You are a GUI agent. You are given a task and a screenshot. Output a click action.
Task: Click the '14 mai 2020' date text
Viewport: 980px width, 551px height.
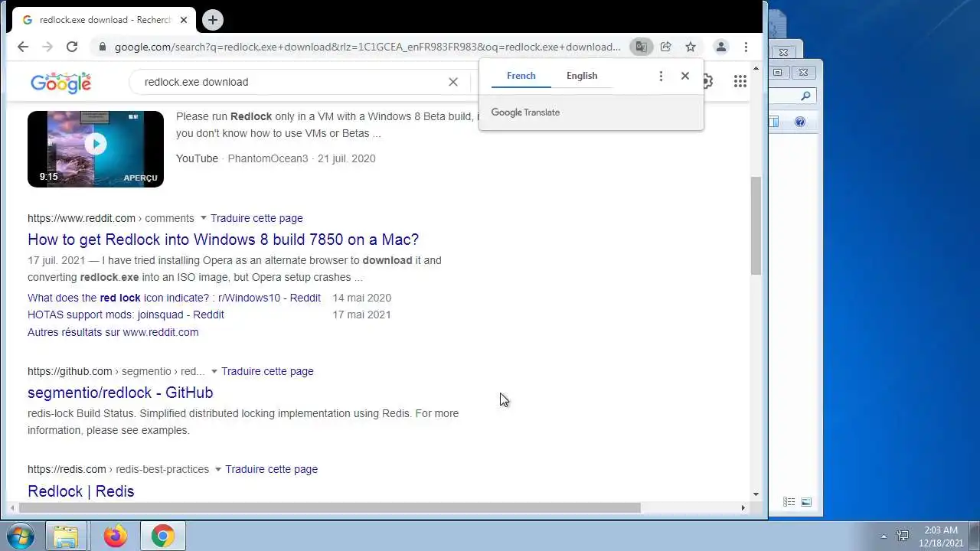361,298
